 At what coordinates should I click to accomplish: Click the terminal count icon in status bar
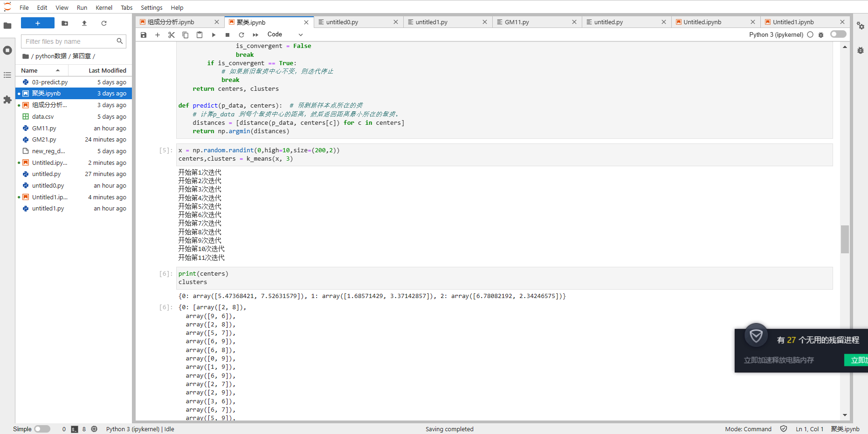pos(75,429)
